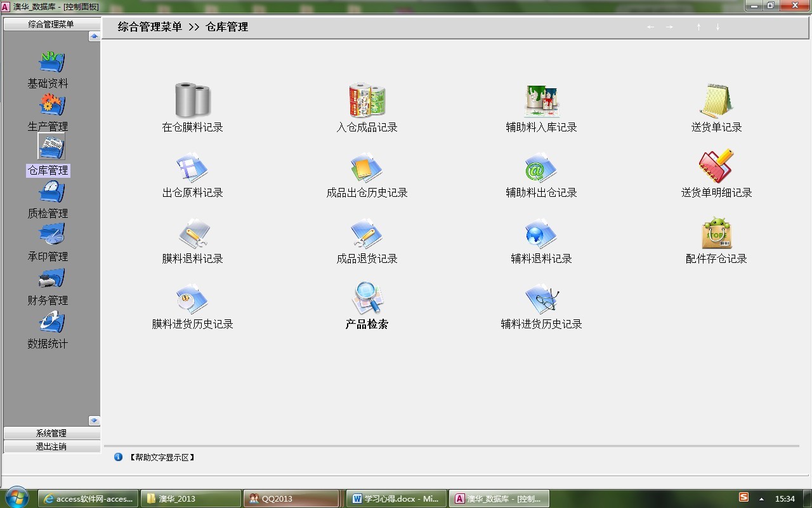812x508 pixels.
Task: Select the 生产管理 sidebar icon
Action: pos(51,105)
